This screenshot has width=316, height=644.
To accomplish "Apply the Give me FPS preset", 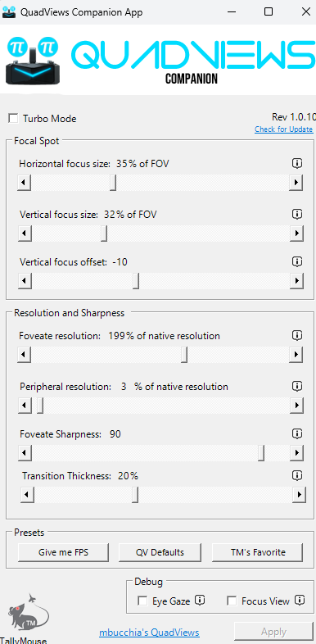I will click(x=63, y=552).
